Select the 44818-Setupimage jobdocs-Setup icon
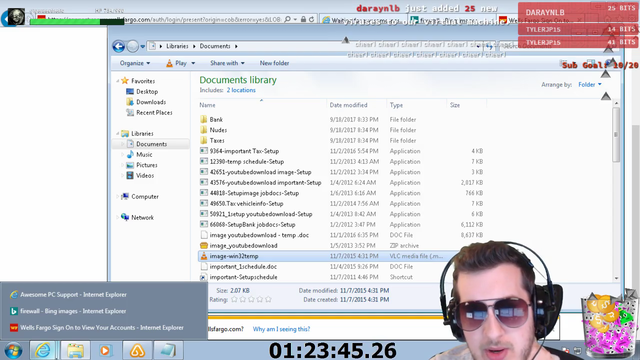Viewport: 640px width, 360px height. (x=204, y=193)
